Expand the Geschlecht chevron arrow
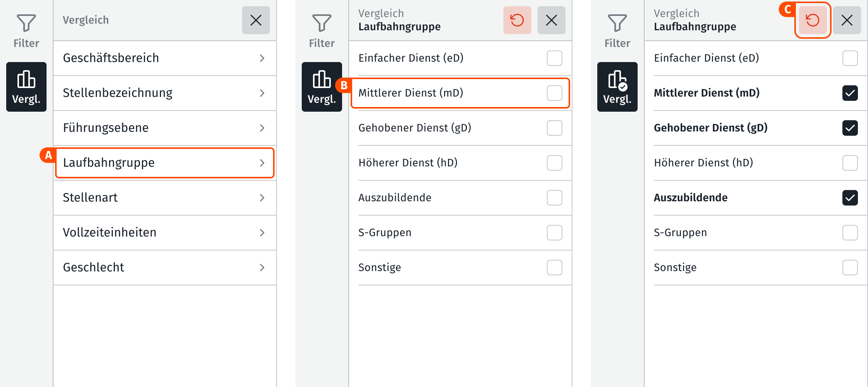Viewport: 868px width, 387px height. click(262, 268)
